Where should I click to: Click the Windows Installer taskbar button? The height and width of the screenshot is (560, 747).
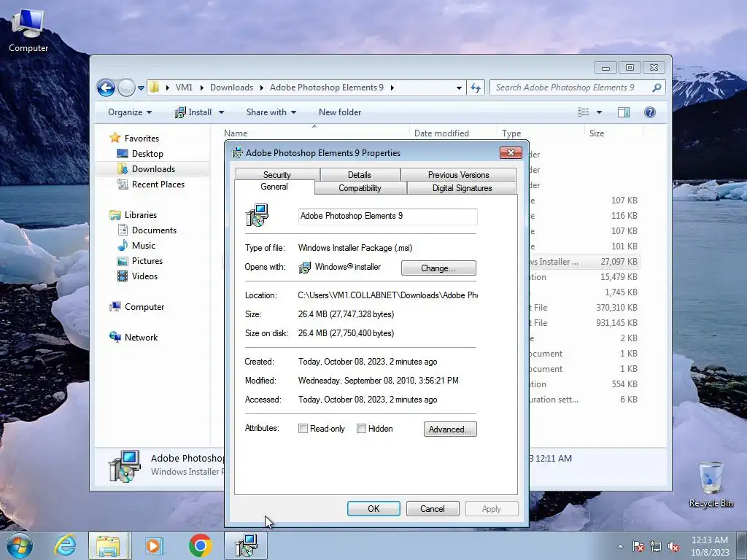246,545
